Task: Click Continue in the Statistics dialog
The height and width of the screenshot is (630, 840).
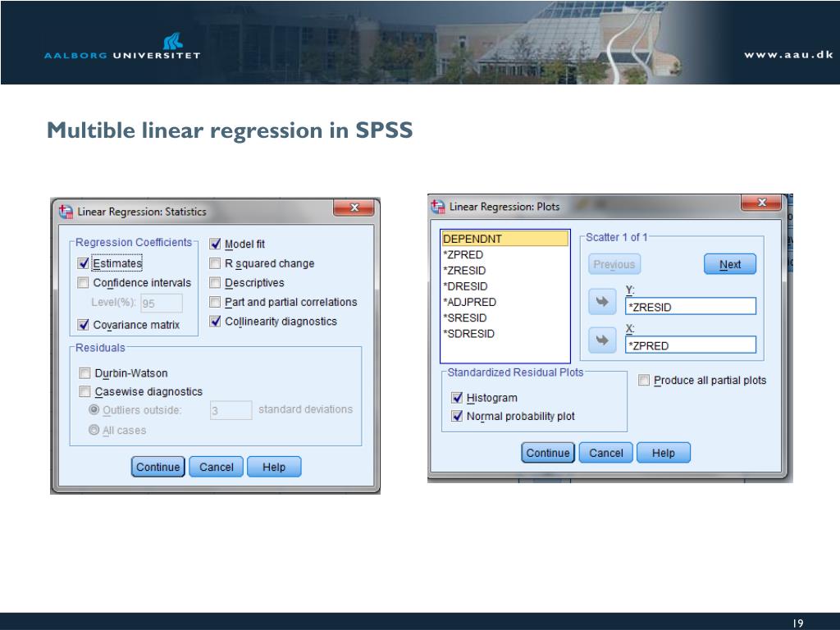Action: pyautogui.click(x=158, y=467)
